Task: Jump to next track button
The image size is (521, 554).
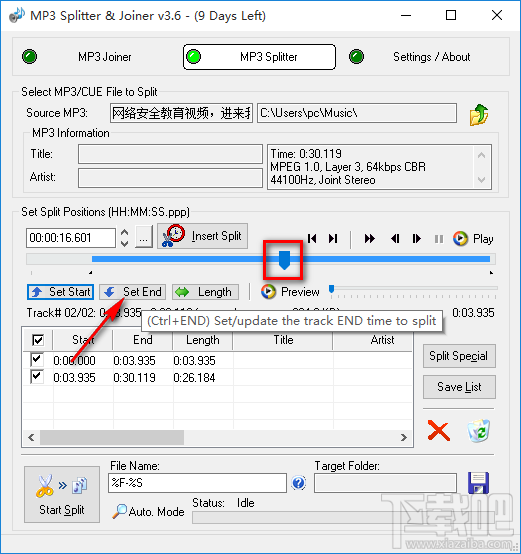Action: pos(333,238)
